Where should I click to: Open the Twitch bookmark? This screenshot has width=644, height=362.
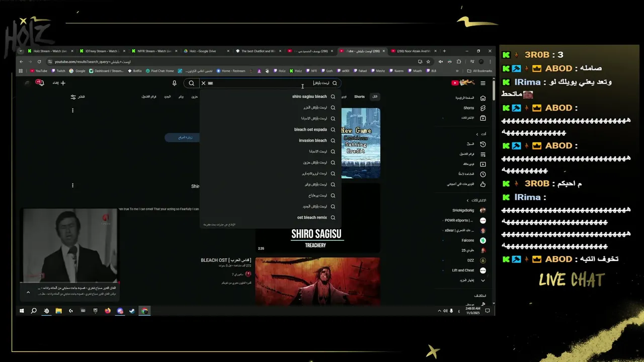pos(58,71)
